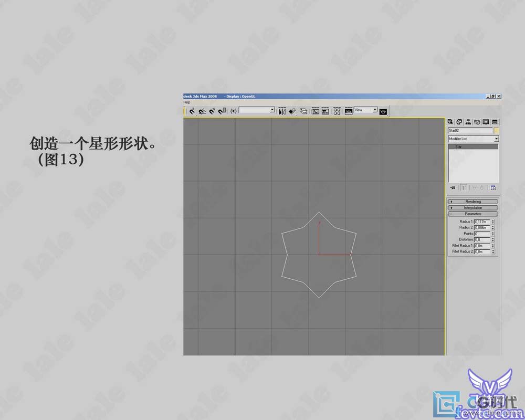Viewport: 525px width, 420px height.
Task: Toggle the 3D Snaps magnet icon
Action: click(x=192, y=111)
